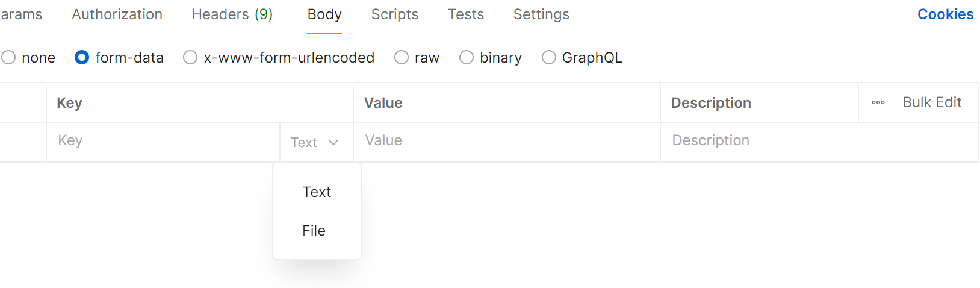The height and width of the screenshot is (288, 980).
Task: Click the Key input field
Action: [163, 141]
